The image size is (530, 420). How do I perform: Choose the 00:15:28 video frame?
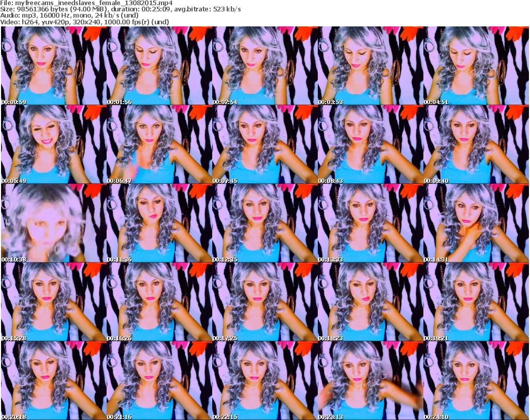tap(54, 302)
